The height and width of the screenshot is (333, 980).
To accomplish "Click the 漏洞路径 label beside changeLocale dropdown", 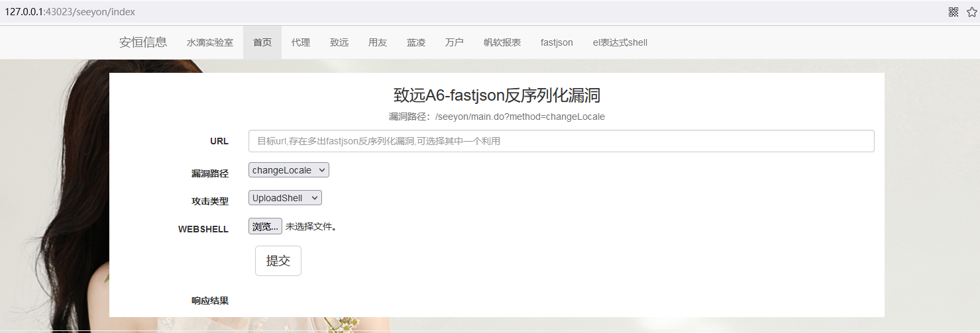I will (210, 173).
